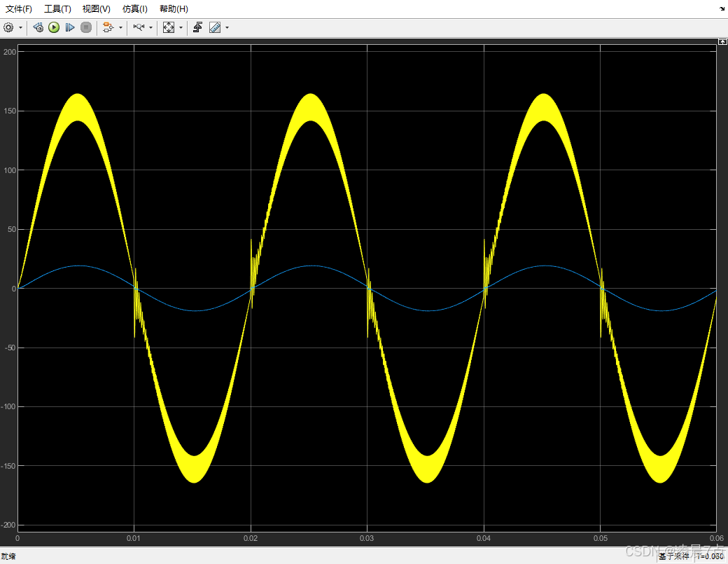The height and width of the screenshot is (564, 728).
Task: Select the zoom X-axis tool
Action: pyautogui.click(x=139, y=28)
